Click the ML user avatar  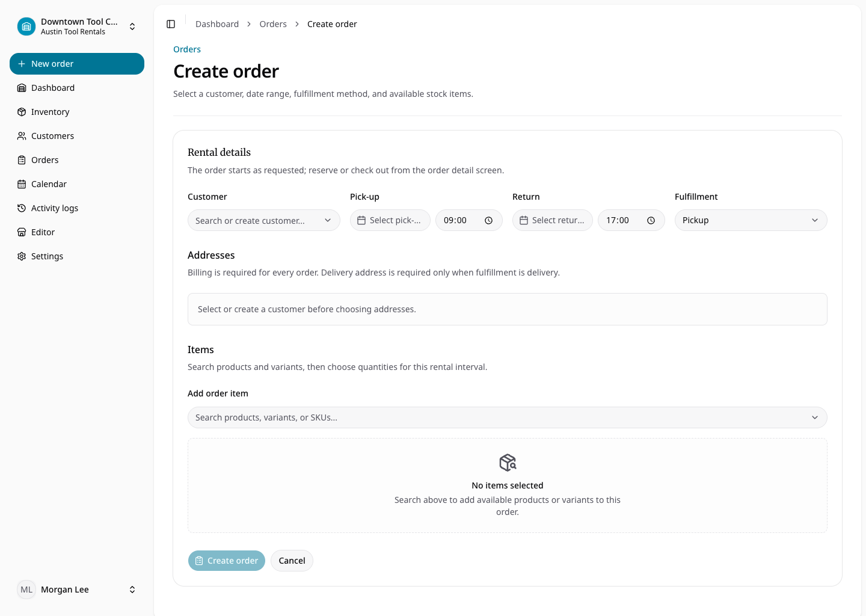click(26, 590)
